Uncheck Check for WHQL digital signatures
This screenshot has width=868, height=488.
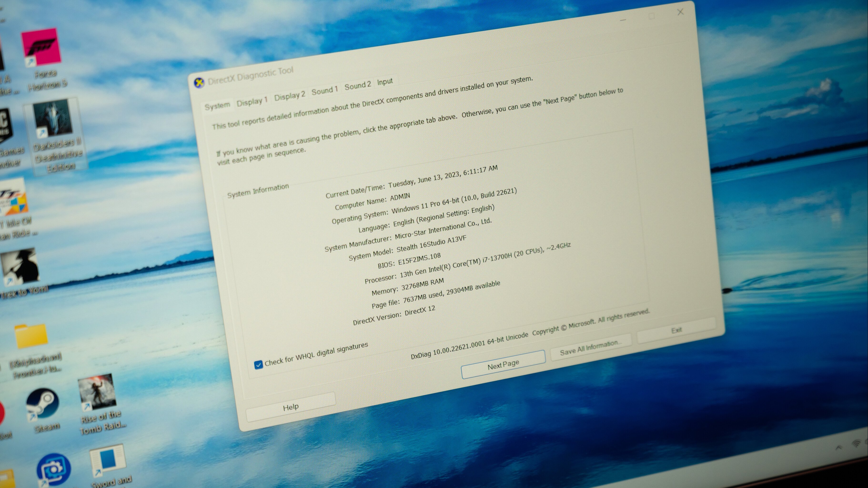258,365
